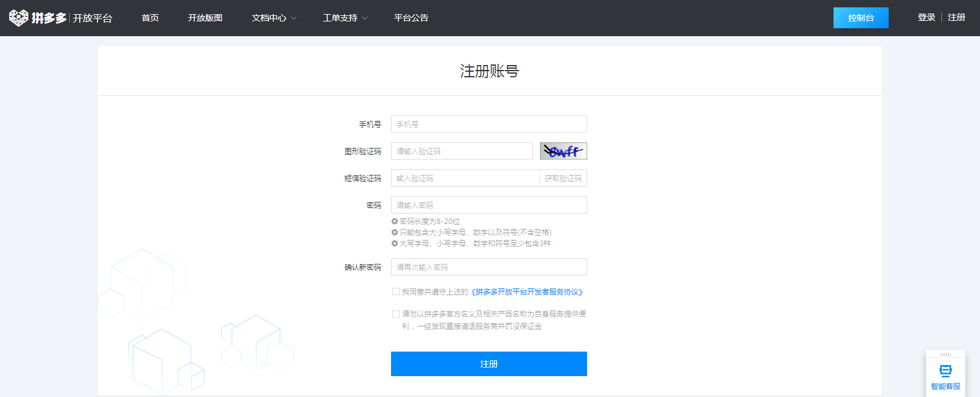Image resolution: width=980 pixels, height=397 pixels.
Task: Check the 我同意并遵守 agreement checkbox
Action: (396, 292)
